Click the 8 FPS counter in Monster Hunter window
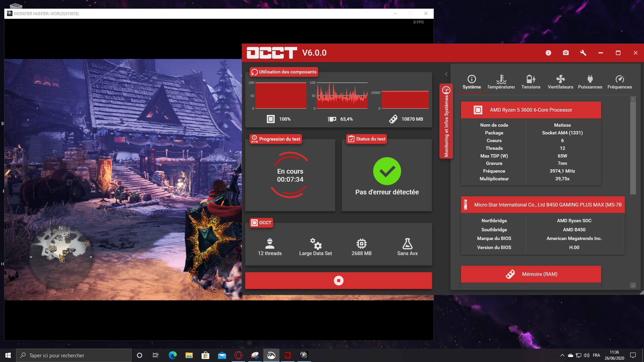The image size is (644, 362). coord(418,22)
